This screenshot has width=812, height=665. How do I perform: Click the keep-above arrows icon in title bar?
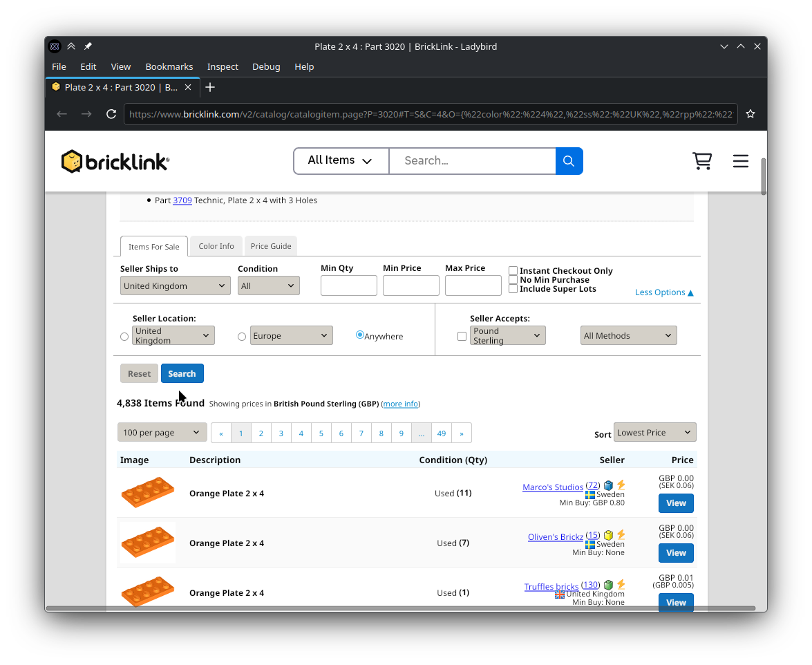(x=71, y=46)
